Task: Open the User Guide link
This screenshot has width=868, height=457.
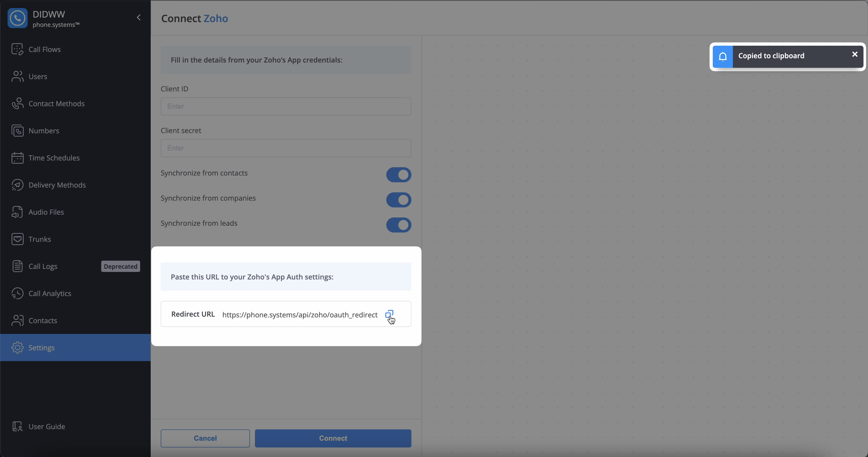Action: pos(76,426)
